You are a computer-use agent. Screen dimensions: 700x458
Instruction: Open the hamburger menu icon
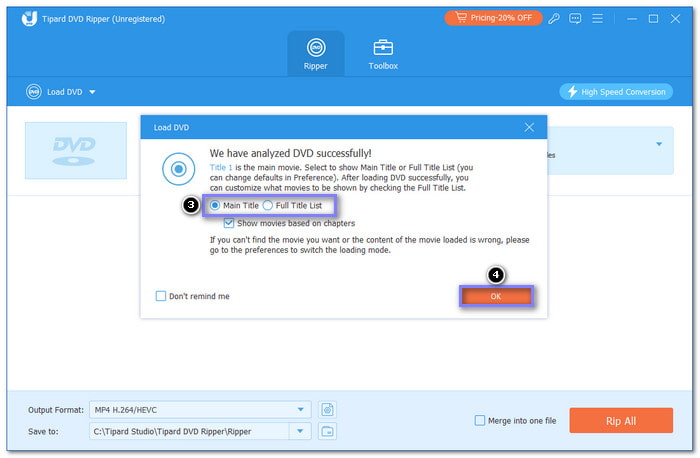597,18
